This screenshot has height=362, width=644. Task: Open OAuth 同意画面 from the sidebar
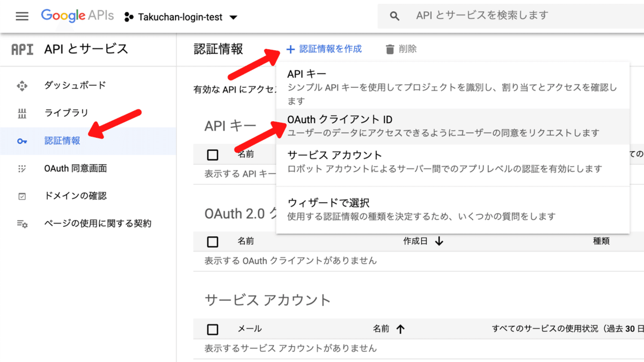(76, 168)
